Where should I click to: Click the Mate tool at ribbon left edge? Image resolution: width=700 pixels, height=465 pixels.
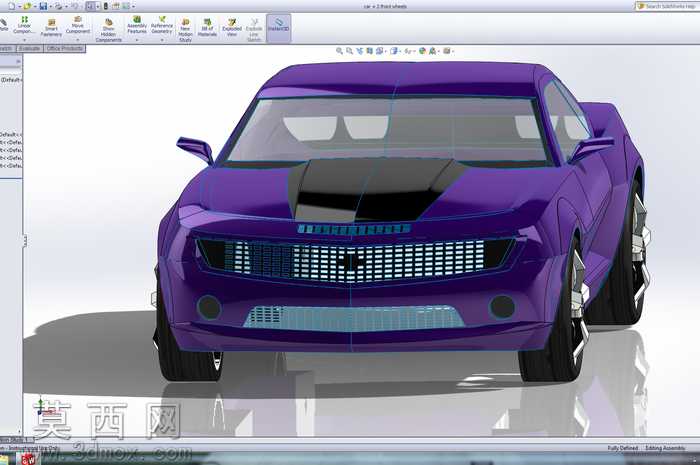click(x=4, y=25)
